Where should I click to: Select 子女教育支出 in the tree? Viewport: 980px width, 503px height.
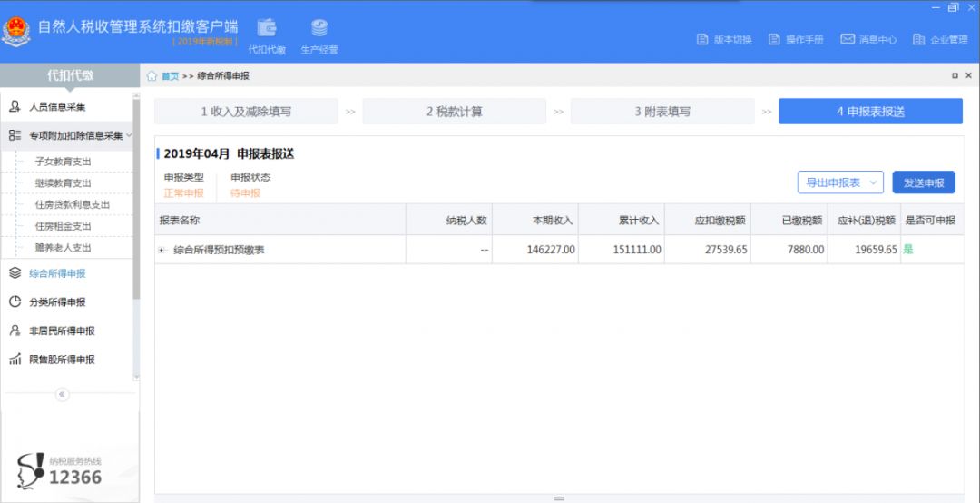64,162
